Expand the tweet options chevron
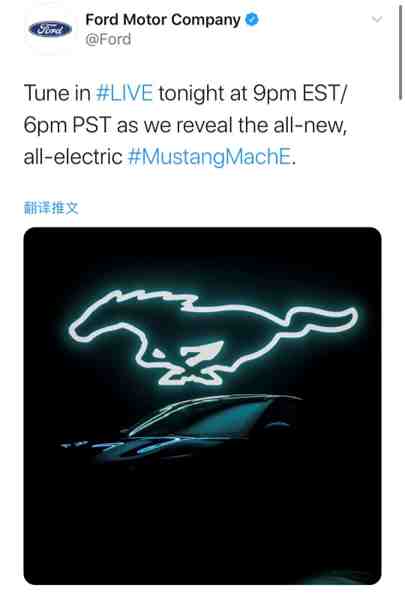This screenshot has height=598, width=405. click(376, 19)
